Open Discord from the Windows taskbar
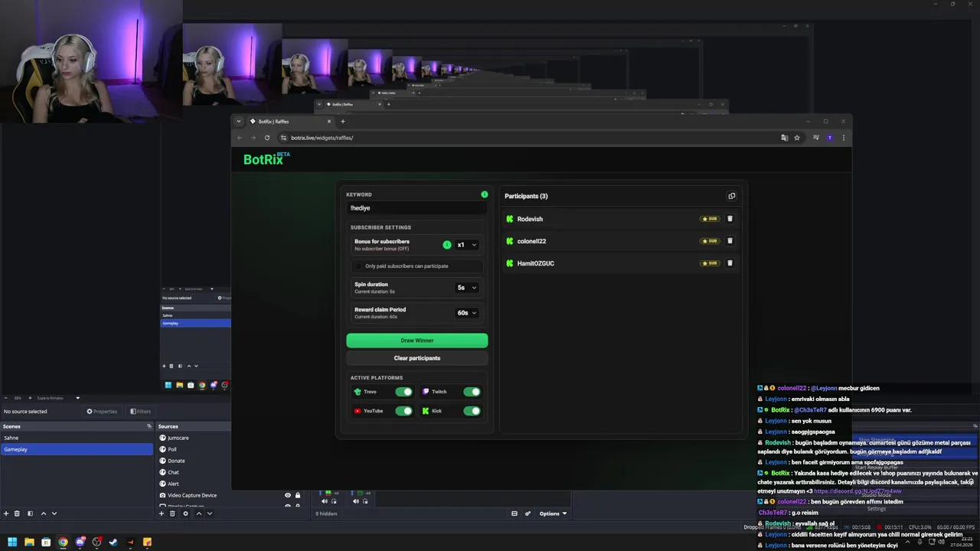 click(80, 542)
